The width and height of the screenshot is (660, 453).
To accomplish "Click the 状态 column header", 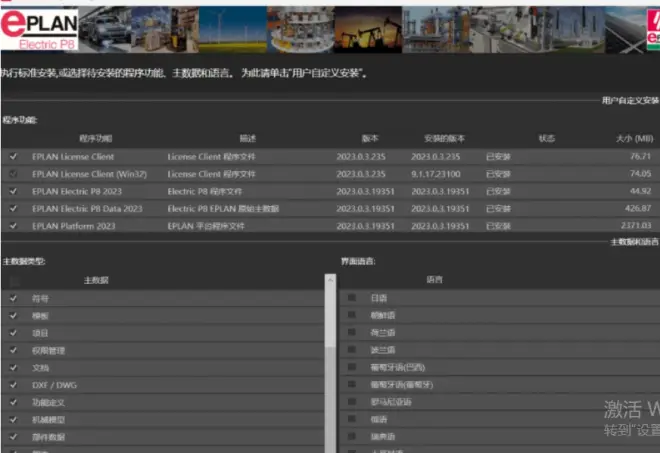I will coord(546,139).
